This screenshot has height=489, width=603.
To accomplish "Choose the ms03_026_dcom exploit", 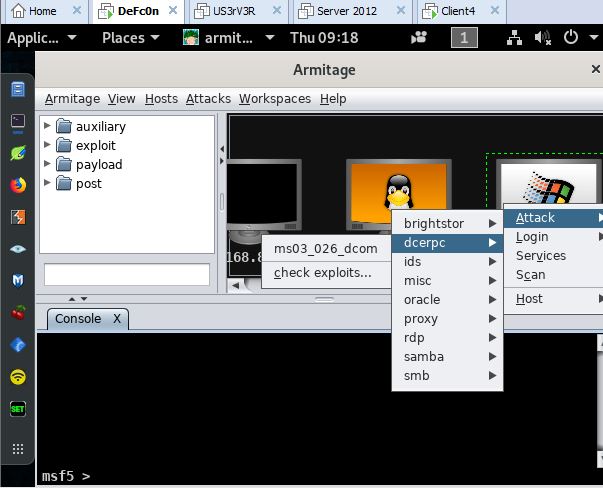I will (326, 249).
